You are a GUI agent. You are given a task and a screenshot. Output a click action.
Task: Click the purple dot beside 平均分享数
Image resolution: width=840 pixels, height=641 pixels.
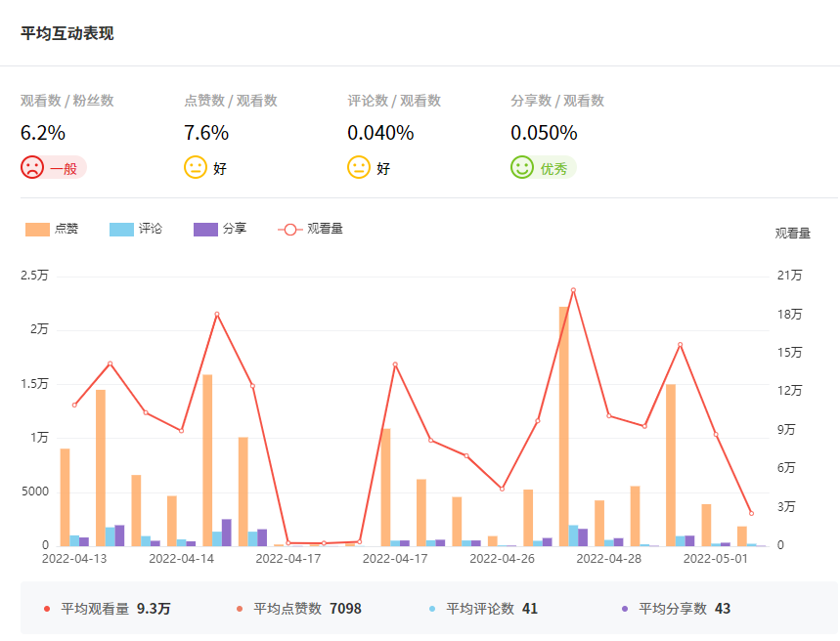pyautogui.click(x=625, y=609)
